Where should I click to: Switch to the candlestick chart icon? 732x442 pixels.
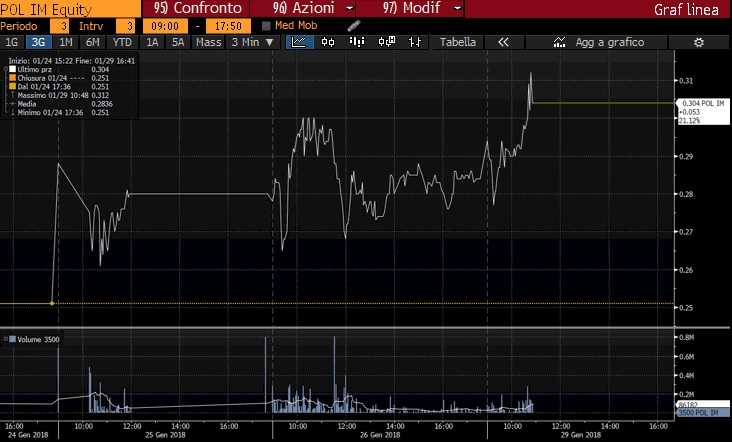pyautogui.click(x=328, y=42)
